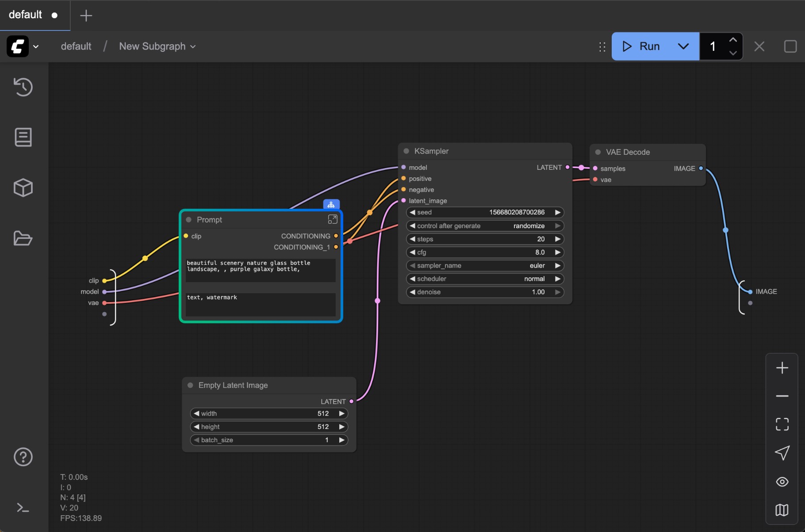Switch to the default workflow tab
The width and height of the screenshot is (805, 532).
tap(25, 15)
